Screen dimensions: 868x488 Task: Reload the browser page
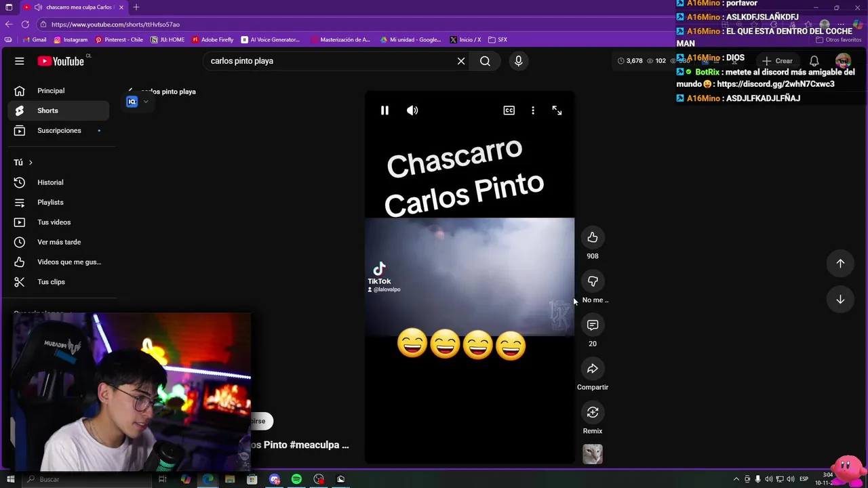(26, 24)
